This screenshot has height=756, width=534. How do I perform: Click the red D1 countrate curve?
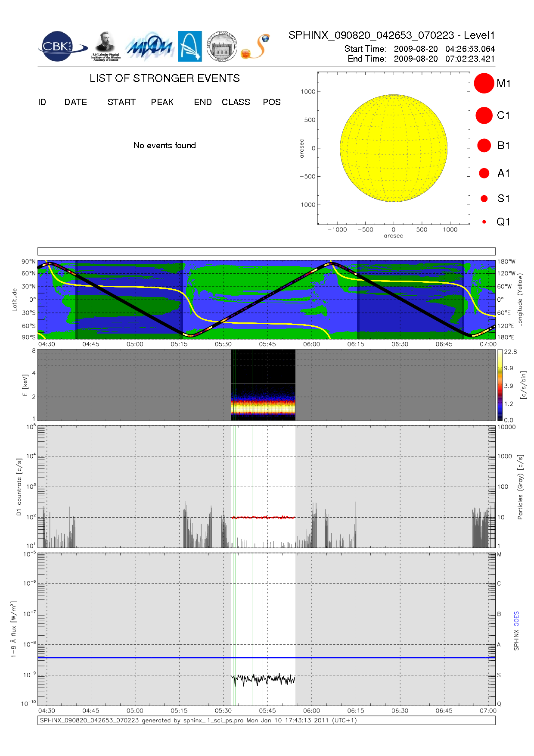[263, 517]
